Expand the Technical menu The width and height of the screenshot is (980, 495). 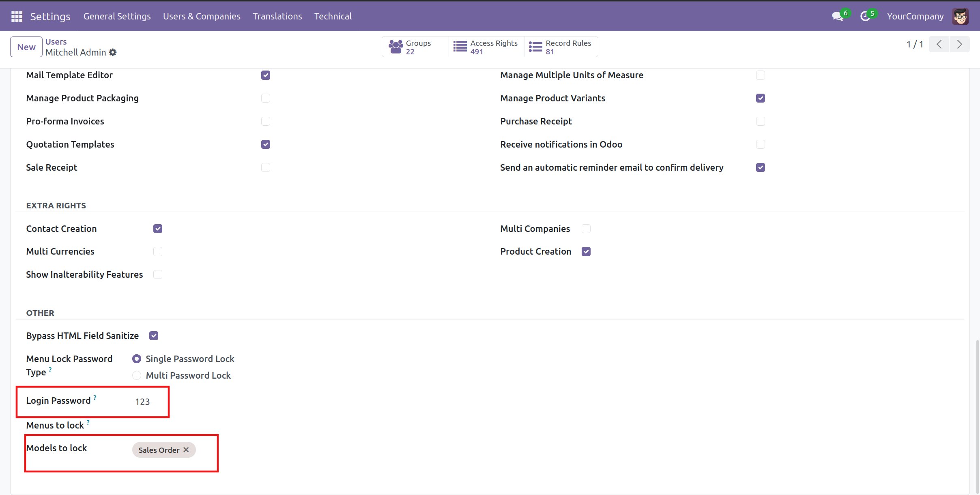coord(333,16)
